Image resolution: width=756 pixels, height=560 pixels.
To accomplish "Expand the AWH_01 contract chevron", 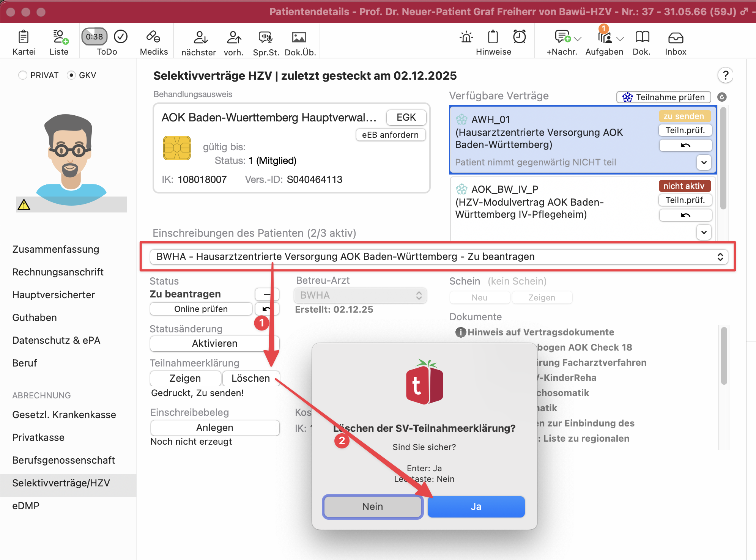I will tap(704, 162).
